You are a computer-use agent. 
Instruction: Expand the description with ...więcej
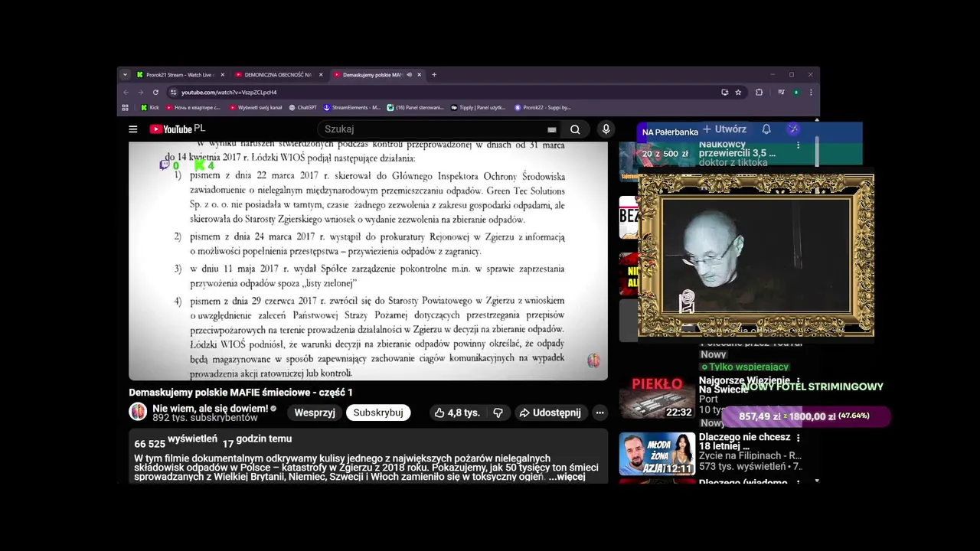point(567,477)
